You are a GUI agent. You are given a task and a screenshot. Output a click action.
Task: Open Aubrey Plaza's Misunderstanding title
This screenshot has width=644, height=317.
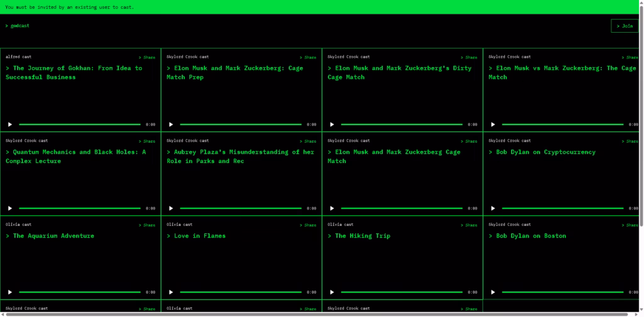point(240,157)
